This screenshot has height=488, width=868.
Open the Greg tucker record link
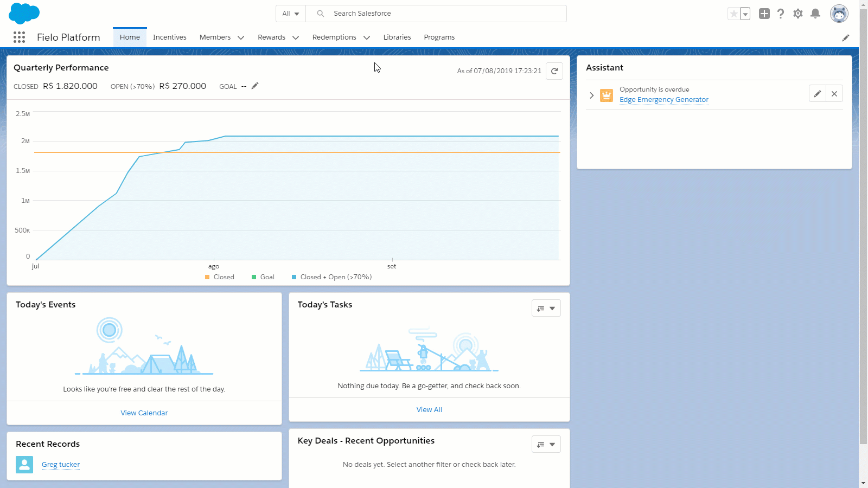(x=61, y=465)
